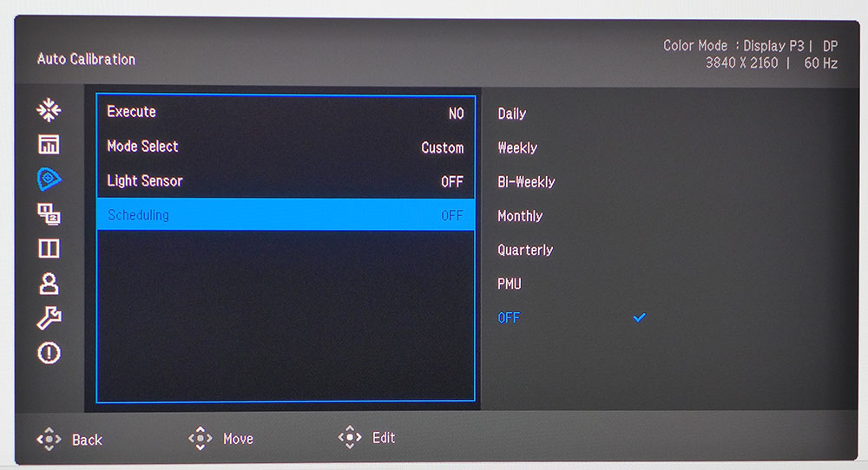Click the Edit label in footer
Screen dimensions: 868x470
click(384, 438)
